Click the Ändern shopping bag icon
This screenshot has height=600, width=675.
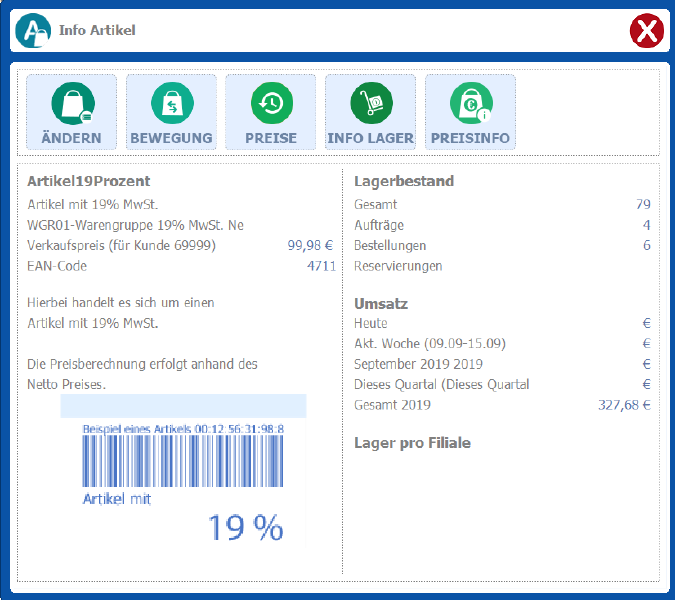coord(71,103)
